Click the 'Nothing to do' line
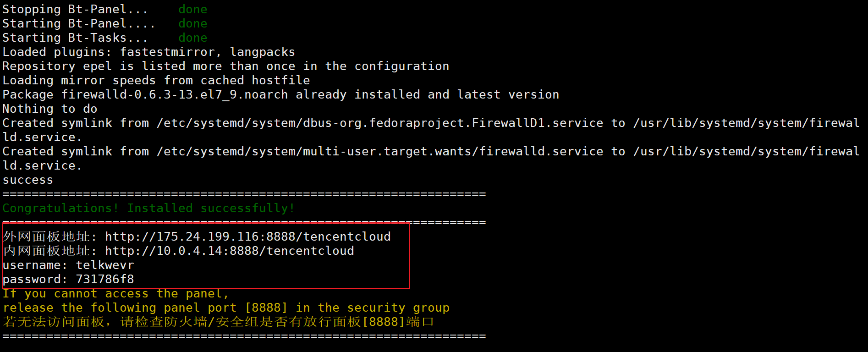The width and height of the screenshot is (868, 352). (x=50, y=109)
